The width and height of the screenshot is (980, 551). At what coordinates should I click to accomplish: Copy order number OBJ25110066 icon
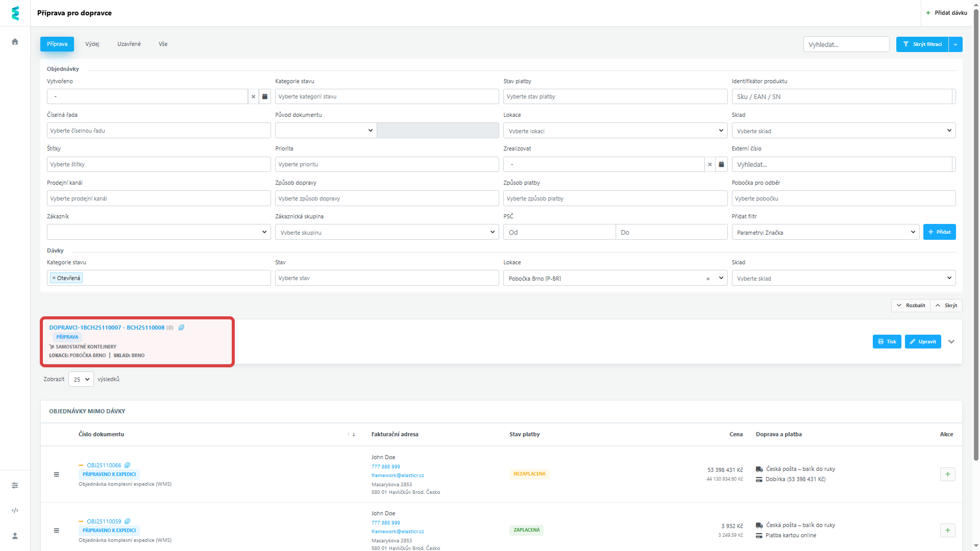(x=128, y=465)
